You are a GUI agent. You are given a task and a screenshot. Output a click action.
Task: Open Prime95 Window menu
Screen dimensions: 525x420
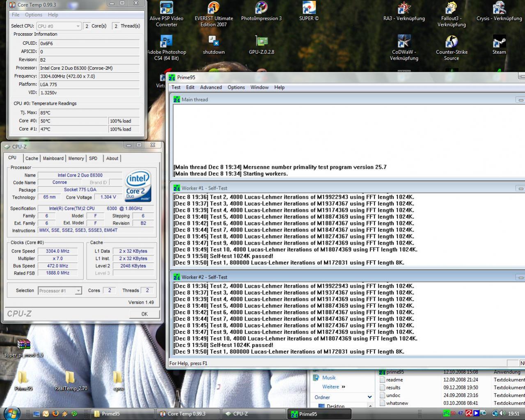[x=259, y=87]
